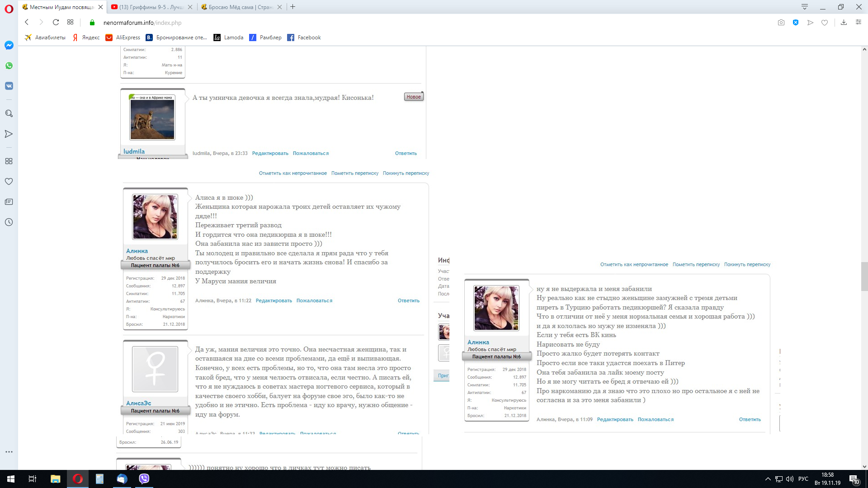Open VK sidebar panel
The height and width of the screenshot is (488, 868).
point(9,86)
